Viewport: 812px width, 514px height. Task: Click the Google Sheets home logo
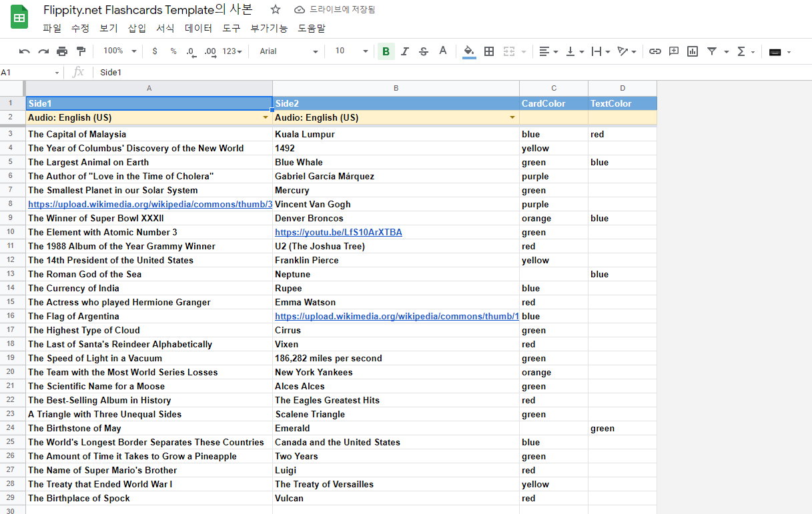(x=19, y=17)
